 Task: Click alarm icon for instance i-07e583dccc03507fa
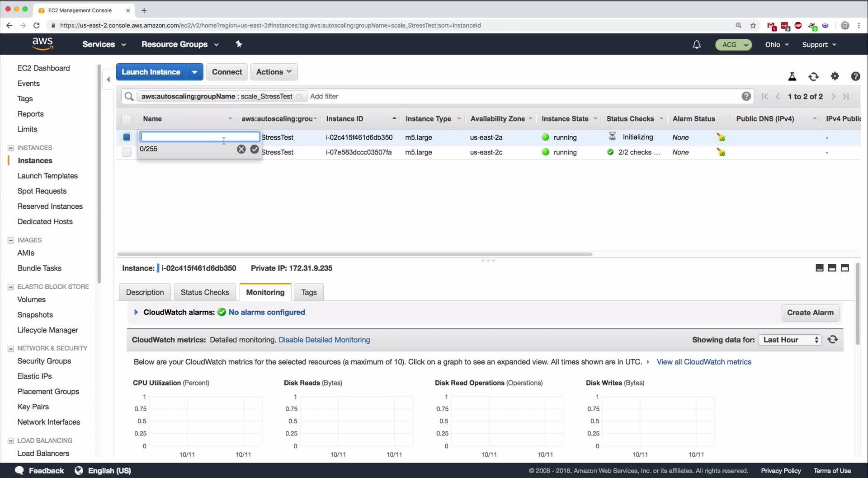721,152
